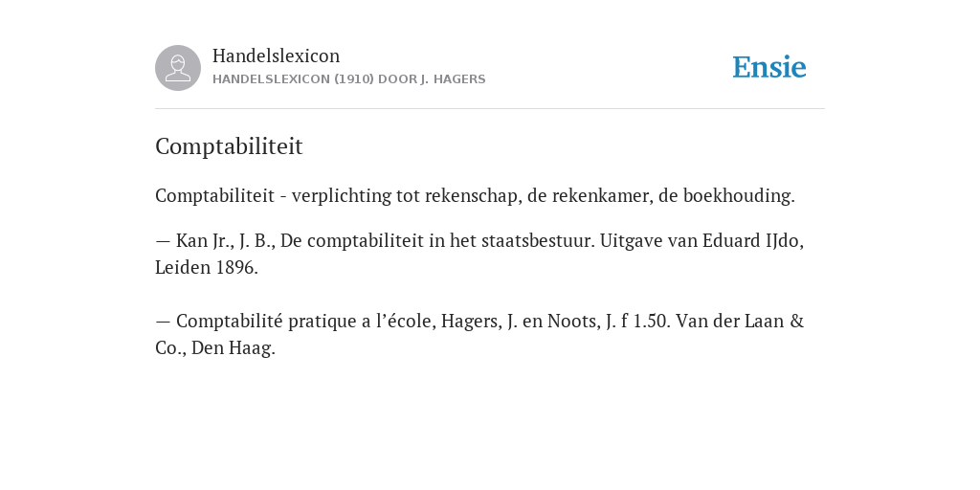980x490 pixels.
Task: Click the text 'Leiden 1896'
Action: point(205,268)
